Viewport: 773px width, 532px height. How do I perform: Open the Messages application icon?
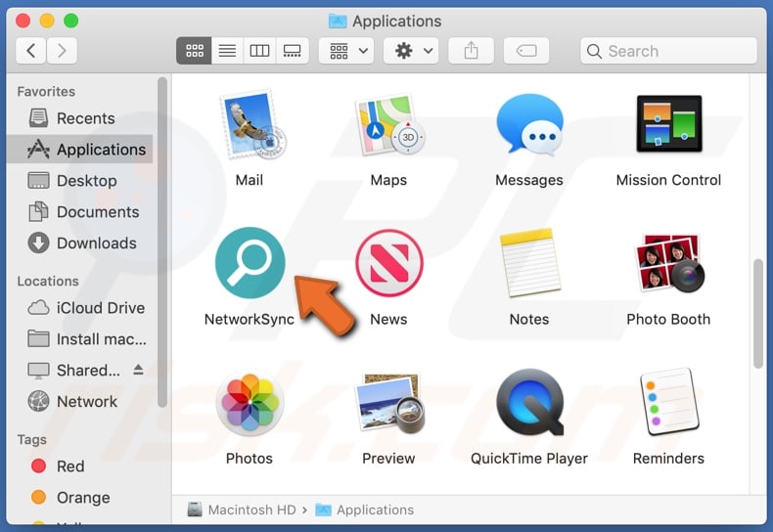coord(529,123)
